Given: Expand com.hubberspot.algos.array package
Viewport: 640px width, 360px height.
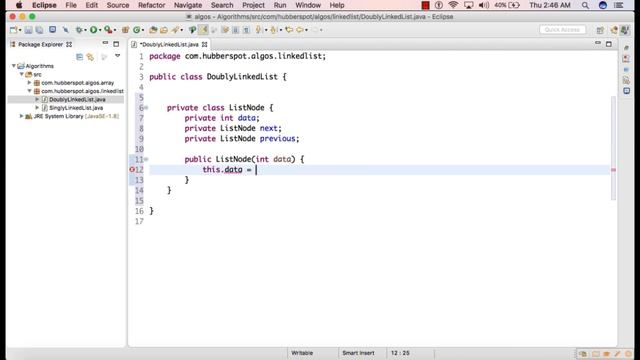Looking at the screenshot, I should point(29,83).
